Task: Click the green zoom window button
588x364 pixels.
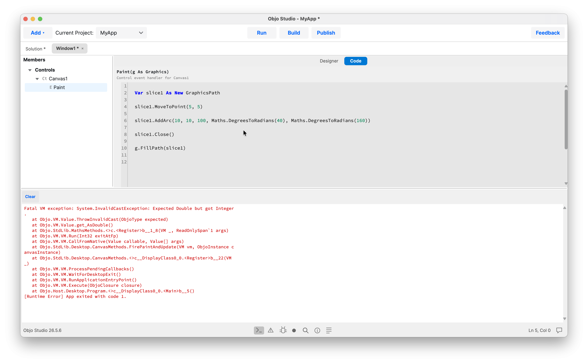Action: (x=40, y=19)
